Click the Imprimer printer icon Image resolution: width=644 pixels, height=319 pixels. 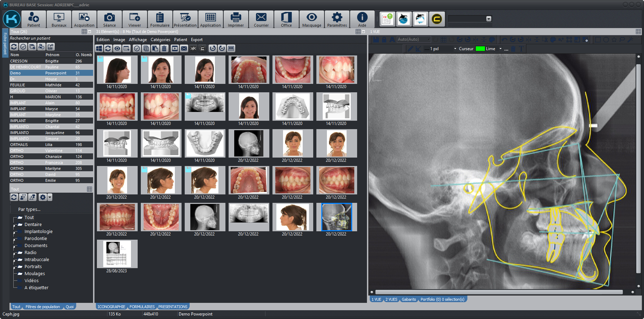click(236, 19)
